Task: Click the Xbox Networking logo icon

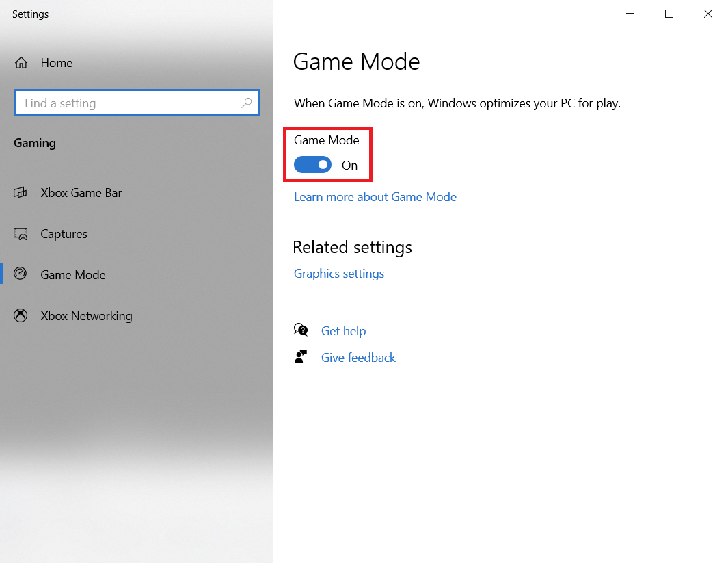Action: coord(21,315)
